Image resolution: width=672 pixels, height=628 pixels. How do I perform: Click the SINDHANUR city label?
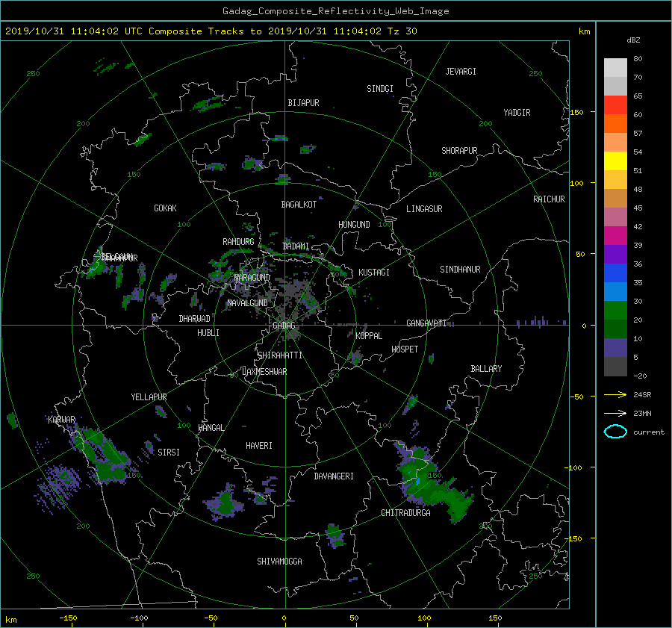460,270
